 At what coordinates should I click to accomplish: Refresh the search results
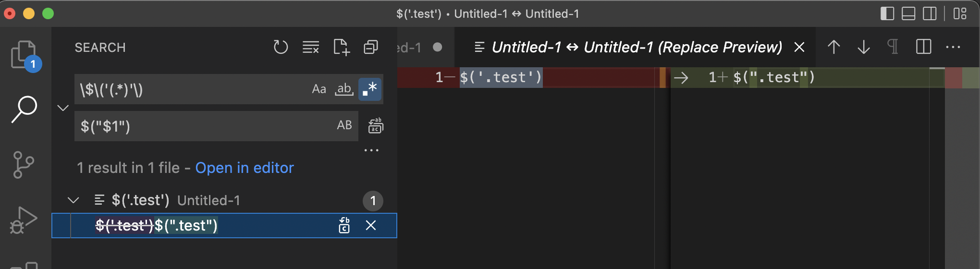tap(281, 47)
